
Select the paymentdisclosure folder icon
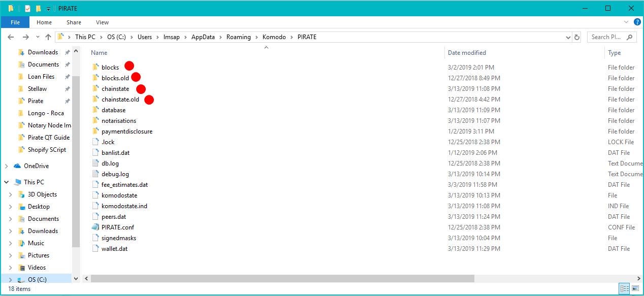(96, 131)
